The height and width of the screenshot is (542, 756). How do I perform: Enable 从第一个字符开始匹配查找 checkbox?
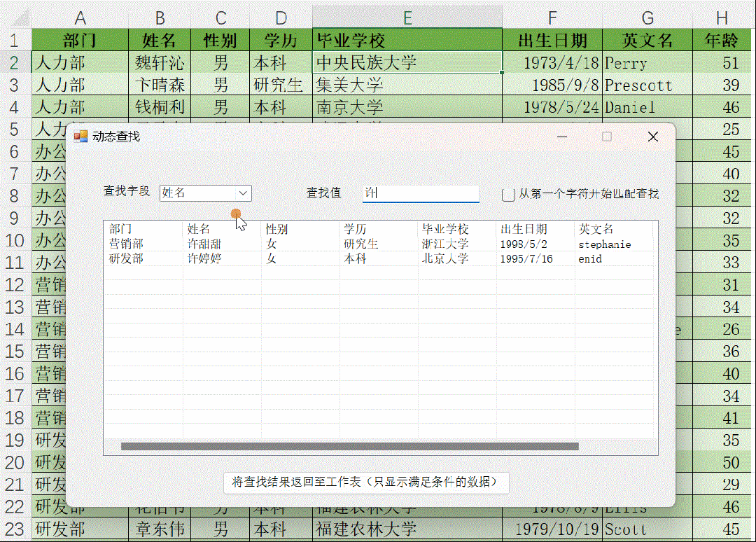[x=508, y=195]
